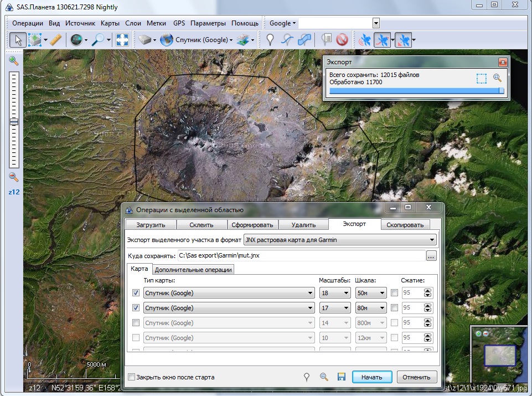Click the zoom-in magnifier above zoom slider
This screenshot has width=532, height=396.
click(14, 61)
